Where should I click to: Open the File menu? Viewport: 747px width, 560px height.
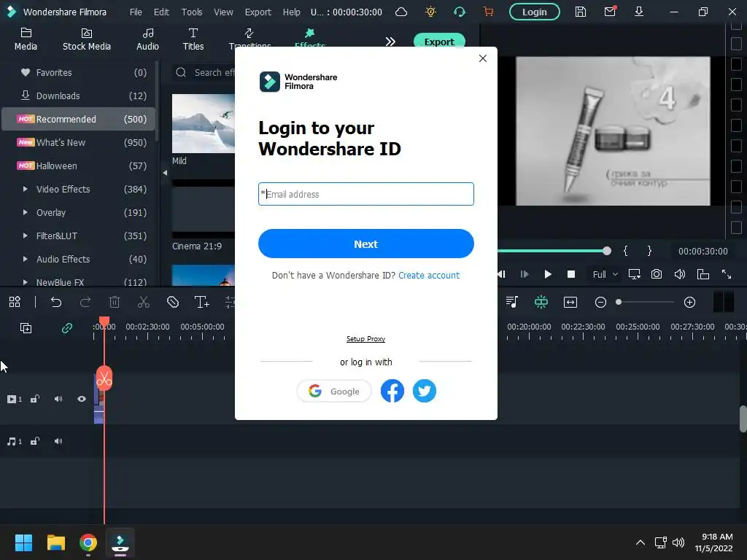(x=136, y=12)
